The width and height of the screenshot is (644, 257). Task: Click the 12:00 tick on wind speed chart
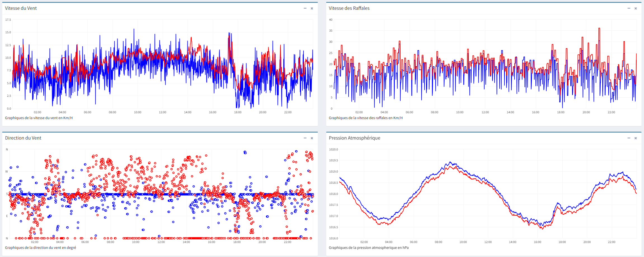click(163, 112)
